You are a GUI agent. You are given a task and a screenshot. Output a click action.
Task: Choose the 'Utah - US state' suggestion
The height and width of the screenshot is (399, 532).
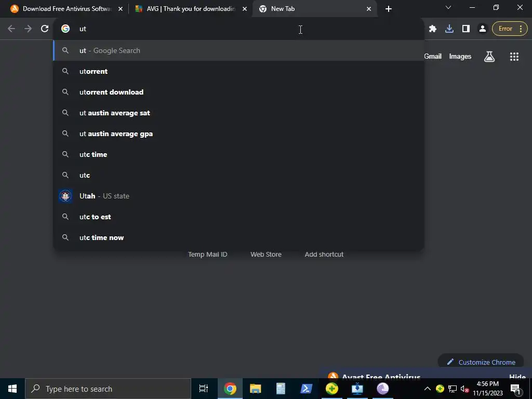(239, 196)
